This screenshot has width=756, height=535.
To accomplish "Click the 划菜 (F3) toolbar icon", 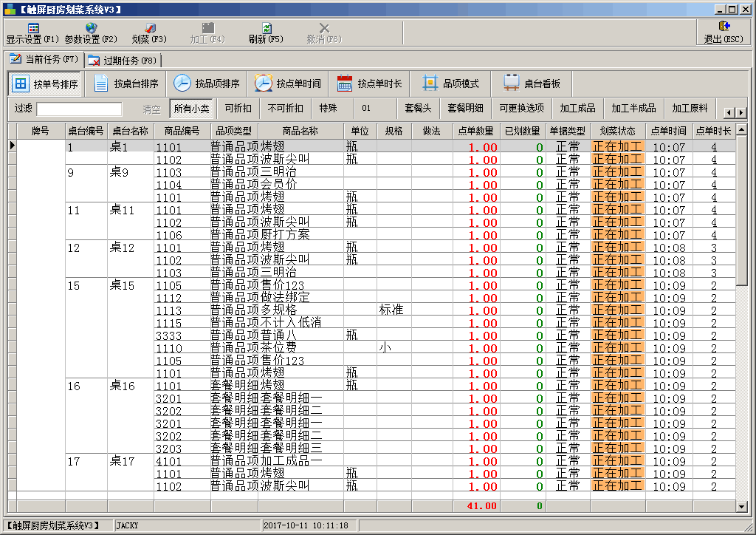I will click(149, 28).
